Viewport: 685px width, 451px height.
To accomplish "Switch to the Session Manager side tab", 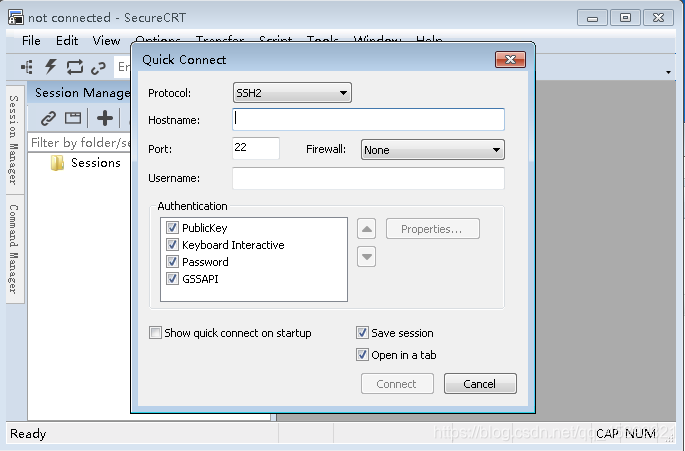I will point(14,140).
